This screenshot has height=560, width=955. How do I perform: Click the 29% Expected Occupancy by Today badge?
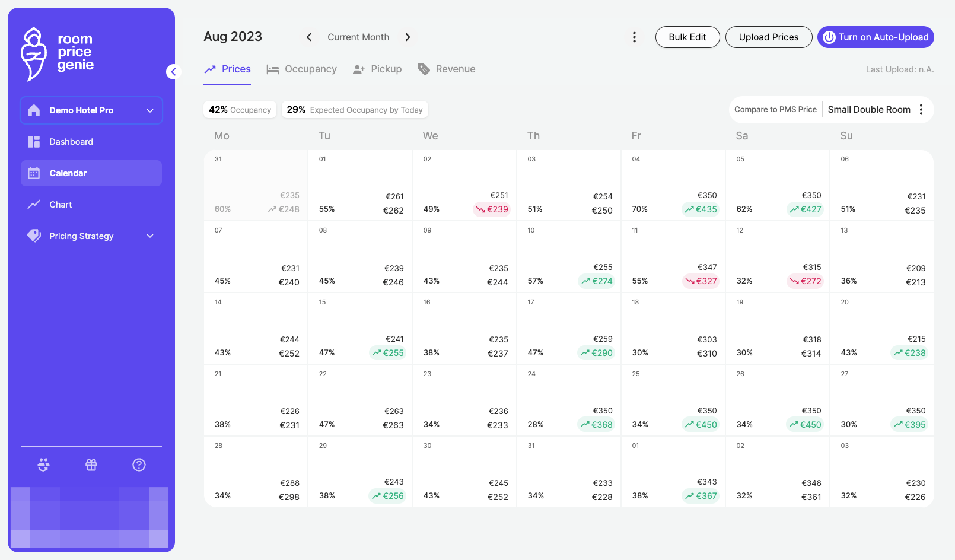355,110
